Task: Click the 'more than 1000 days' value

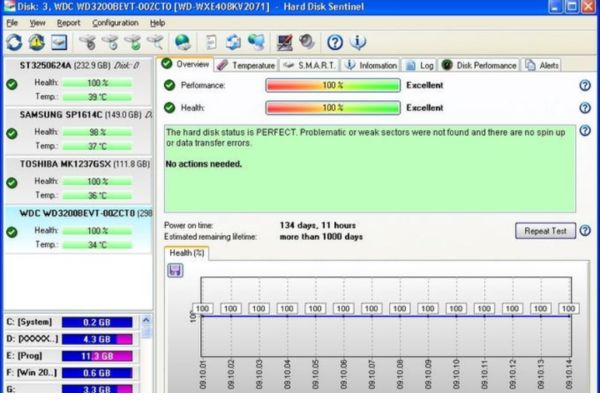Action: coord(321,237)
